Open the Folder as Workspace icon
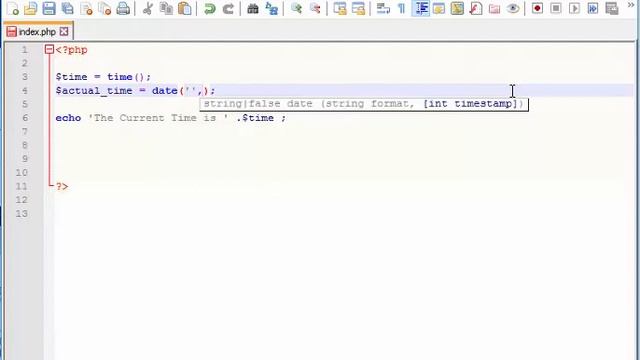Screen dimensions: 640x360 (x=494, y=9)
